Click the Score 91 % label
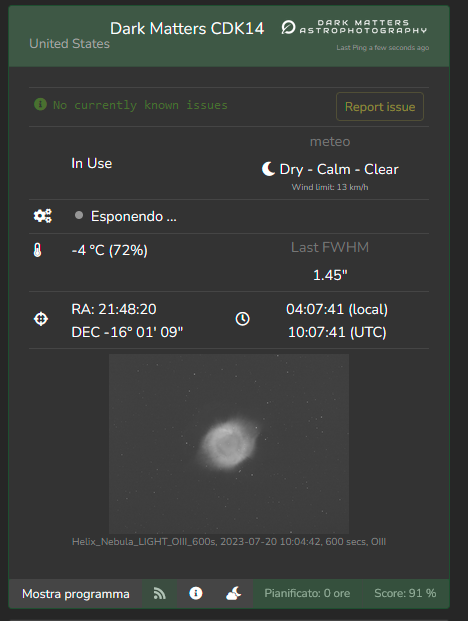Image resolution: width=468 pixels, height=621 pixels. click(x=405, y=593)
